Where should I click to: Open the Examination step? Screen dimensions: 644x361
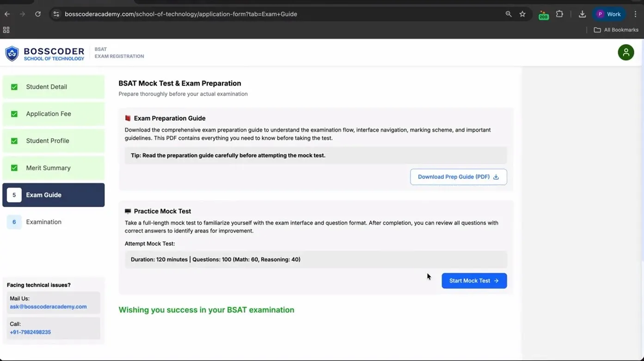coord(54,222)
